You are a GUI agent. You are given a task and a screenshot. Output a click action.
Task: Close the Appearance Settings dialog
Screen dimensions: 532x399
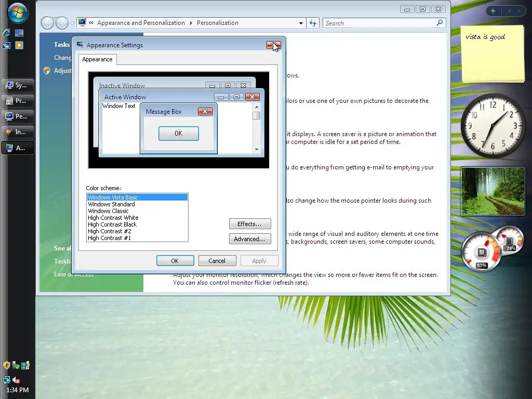tap(273, 45)
